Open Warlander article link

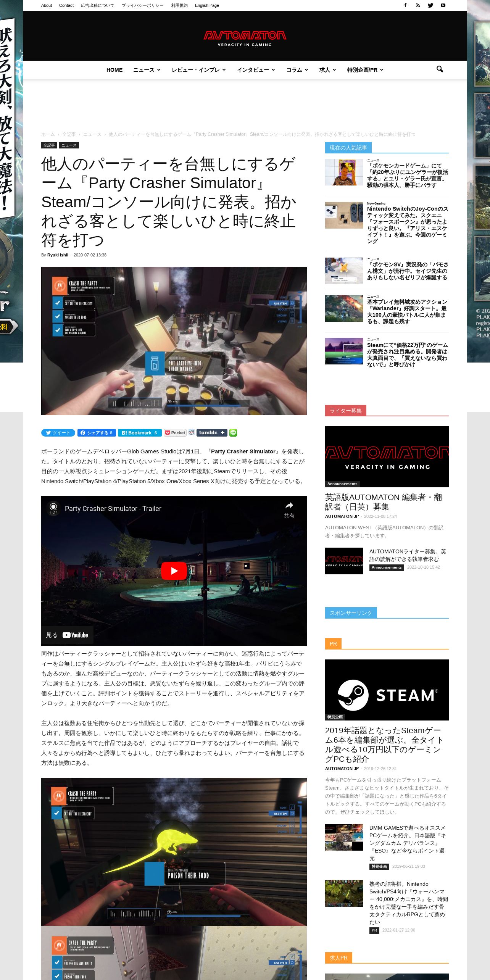coord(407,311)
